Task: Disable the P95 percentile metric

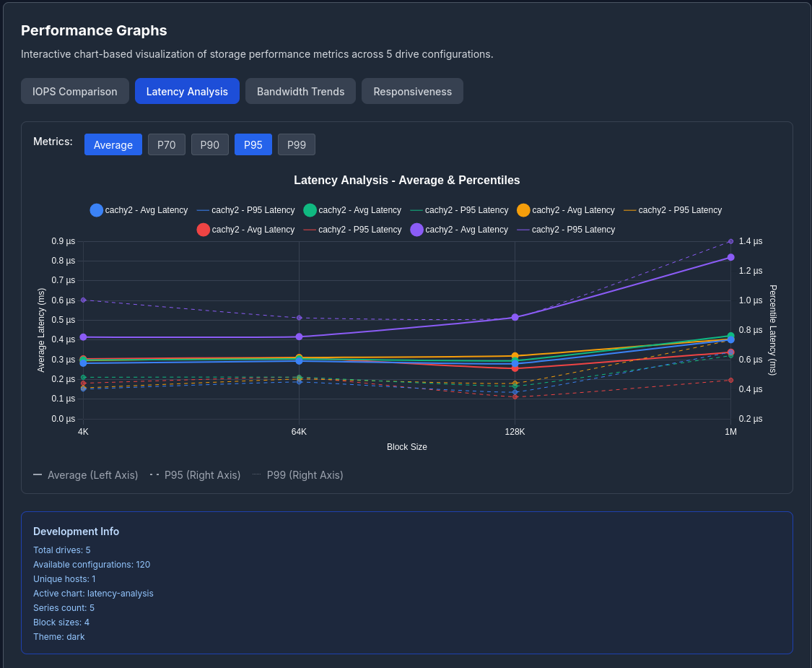Action: [x=253, y=144]
